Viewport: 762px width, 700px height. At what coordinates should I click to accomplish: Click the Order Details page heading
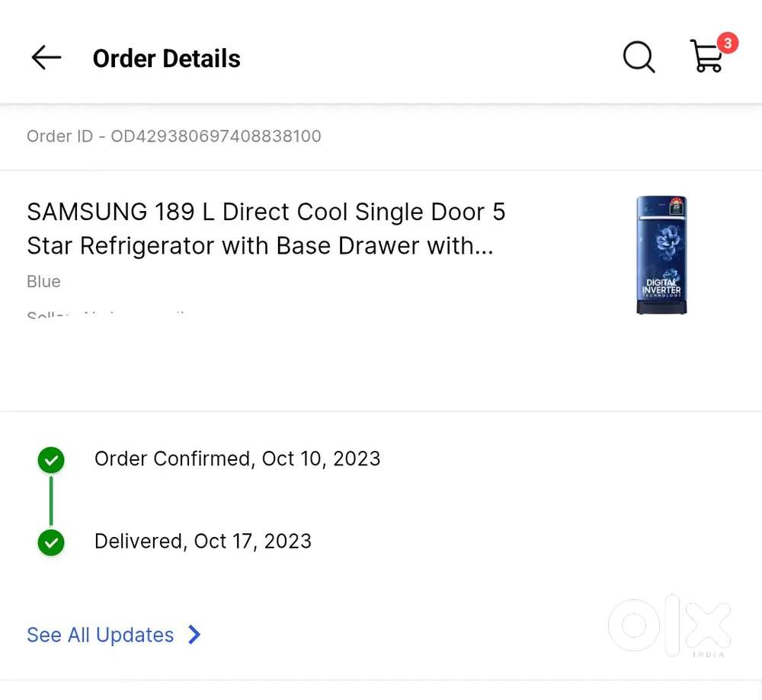[x=167, y=59]
